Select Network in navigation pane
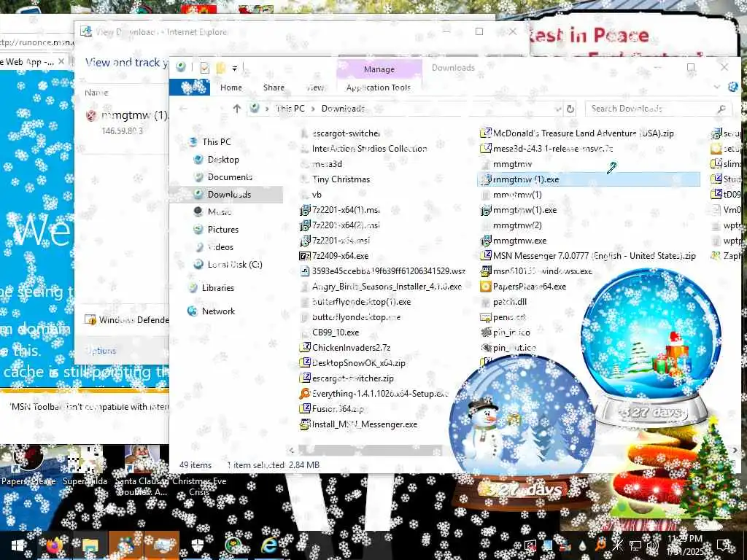This screenshot has height=560, width=747. [218, 311]
